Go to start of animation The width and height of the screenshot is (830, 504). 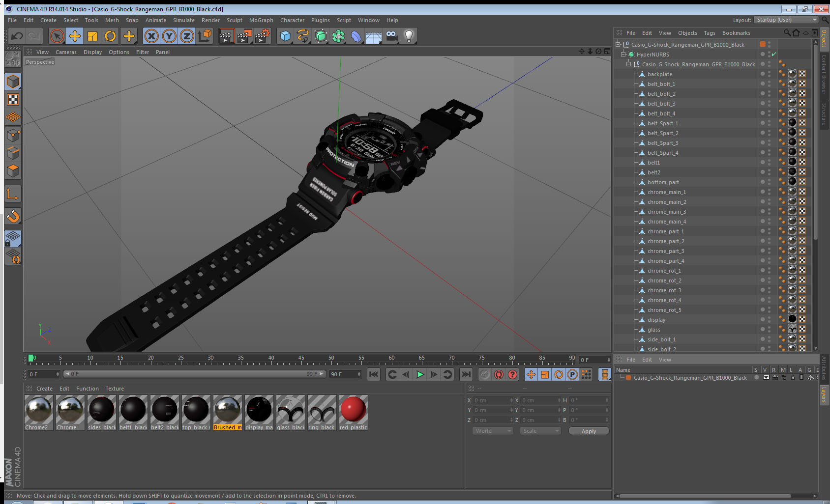pyautogui.click(x=374, y=374)
